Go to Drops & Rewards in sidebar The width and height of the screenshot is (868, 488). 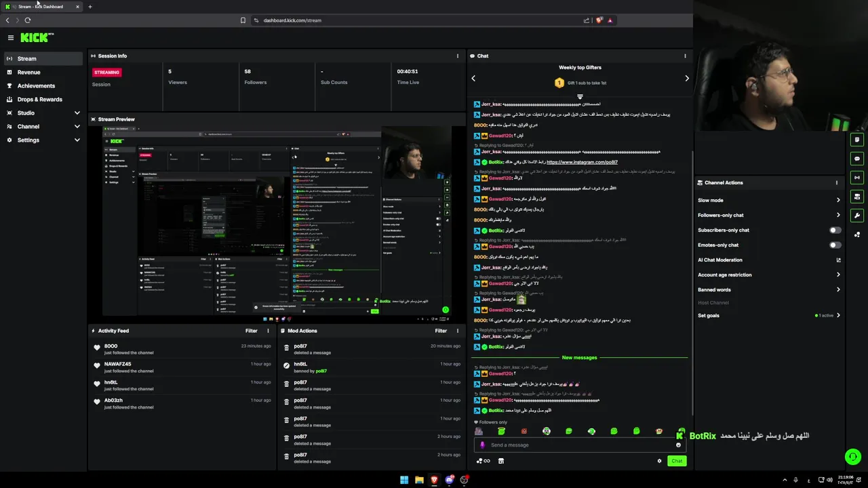pos(43,100)
